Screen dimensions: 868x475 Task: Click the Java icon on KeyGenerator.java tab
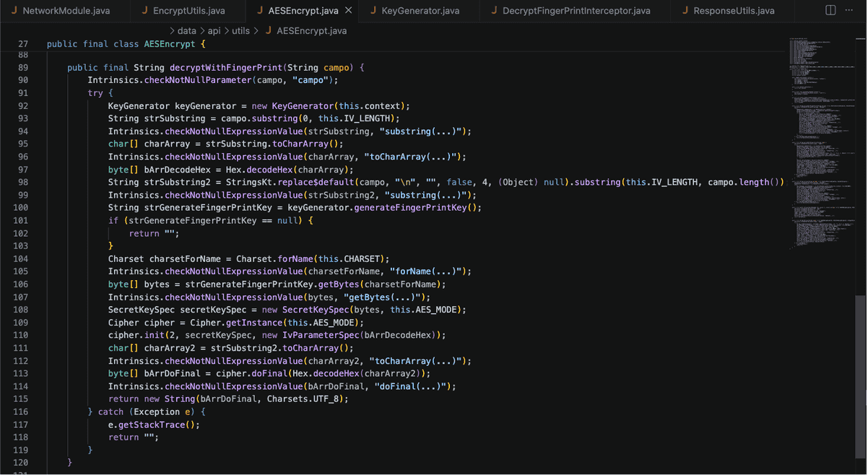coord(373,11)
